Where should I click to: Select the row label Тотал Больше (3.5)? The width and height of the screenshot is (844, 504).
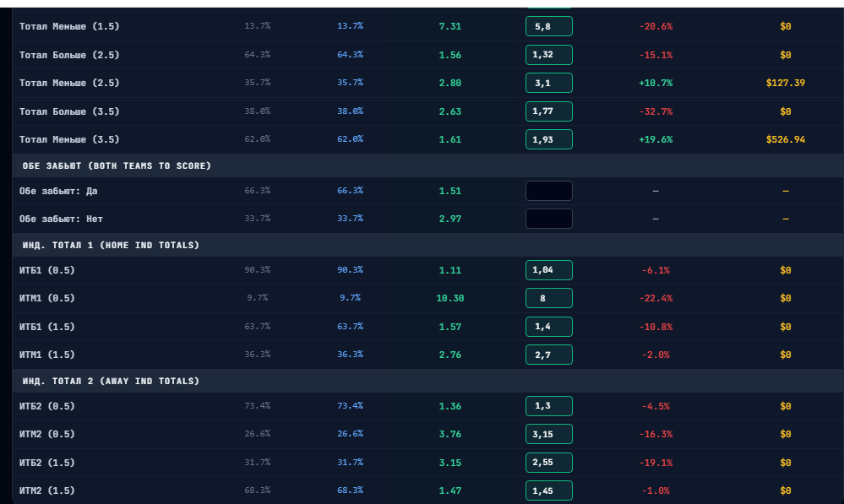pos(69,111)
